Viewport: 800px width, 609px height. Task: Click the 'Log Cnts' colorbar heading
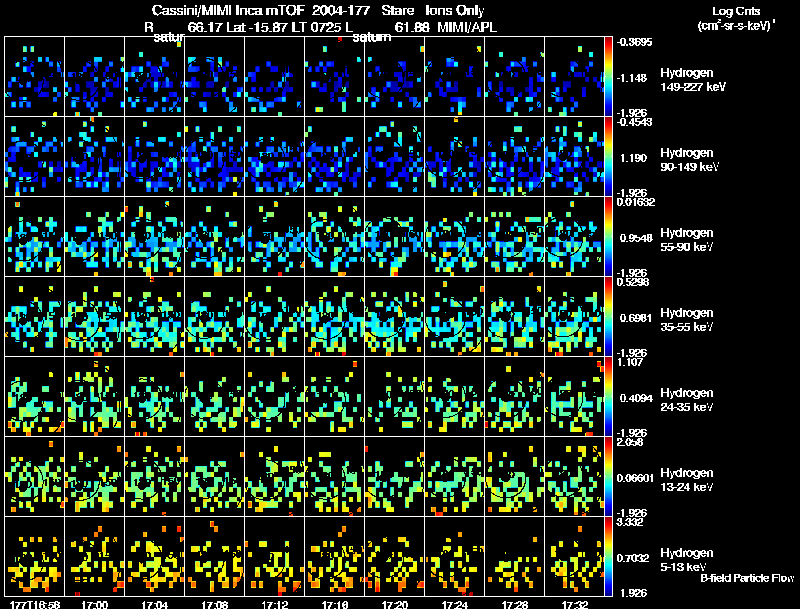tap(736, 11)
